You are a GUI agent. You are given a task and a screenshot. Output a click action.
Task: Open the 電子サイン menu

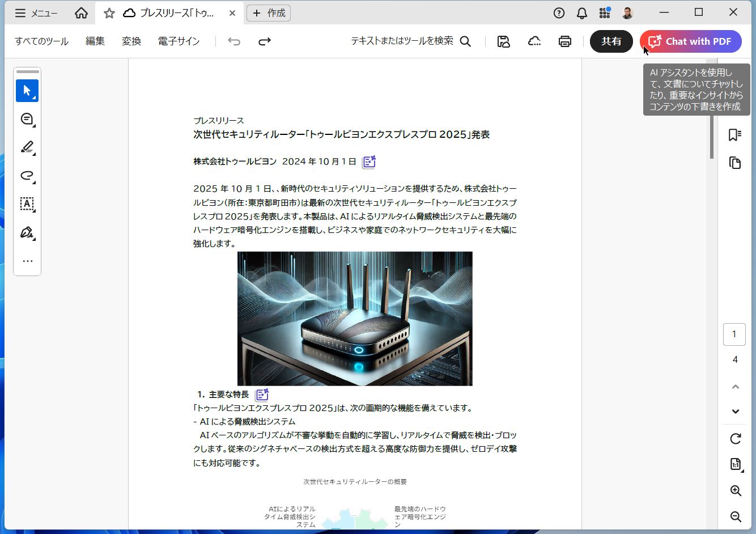179,41
